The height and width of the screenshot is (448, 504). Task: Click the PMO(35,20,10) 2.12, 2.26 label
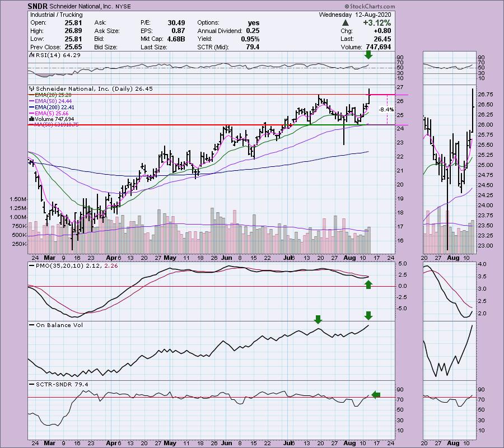click(x=77, y=266)
